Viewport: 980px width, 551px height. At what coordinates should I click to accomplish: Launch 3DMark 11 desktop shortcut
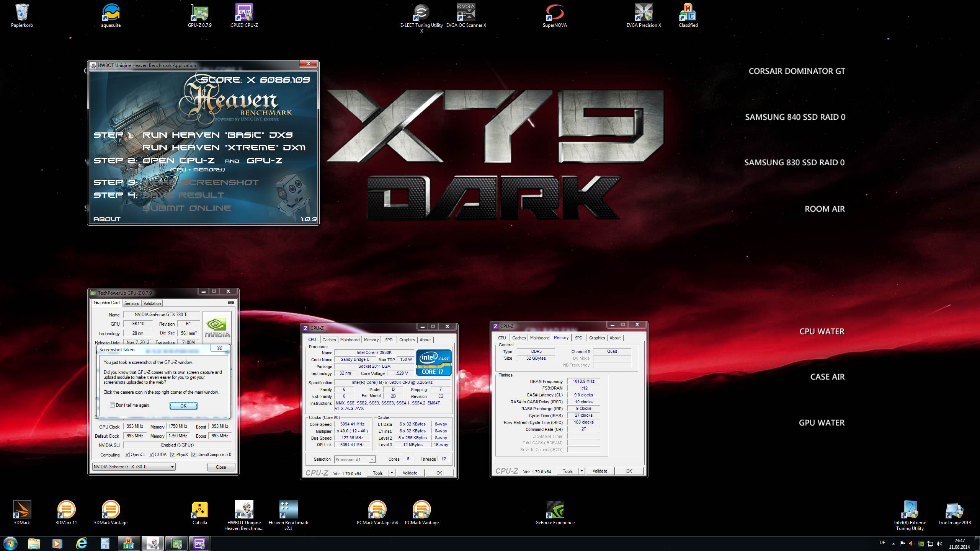point(66,513)
